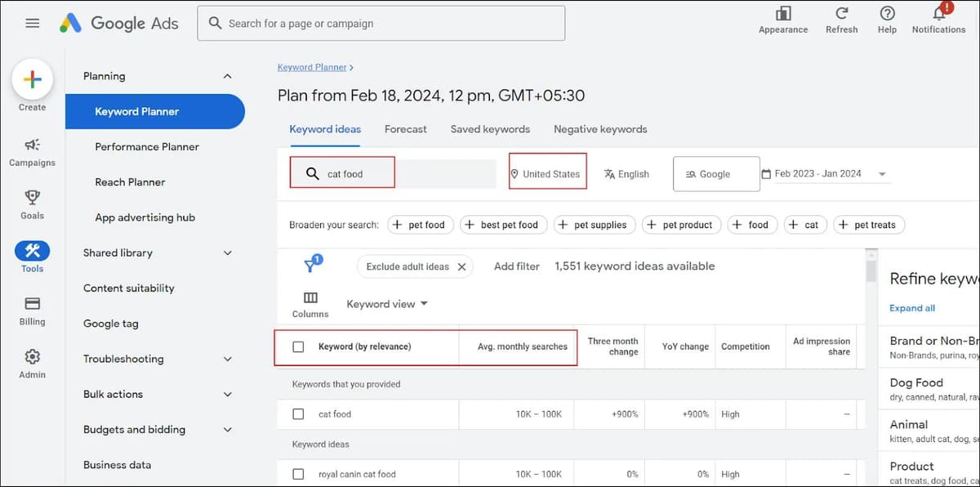980x487 pixels.
Task: Expand Budgets and bidding section
Action: pyautogui.click(x=228, y=430)
